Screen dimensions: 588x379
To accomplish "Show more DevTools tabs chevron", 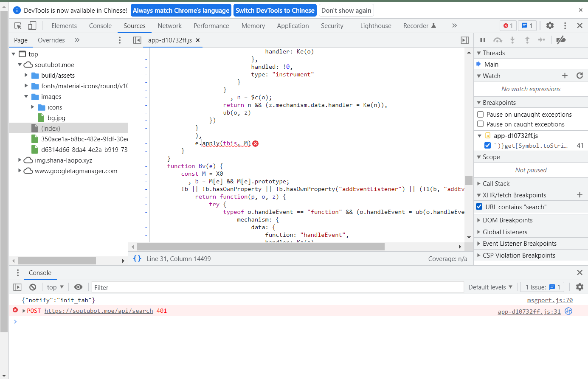I will click(454, 25).
